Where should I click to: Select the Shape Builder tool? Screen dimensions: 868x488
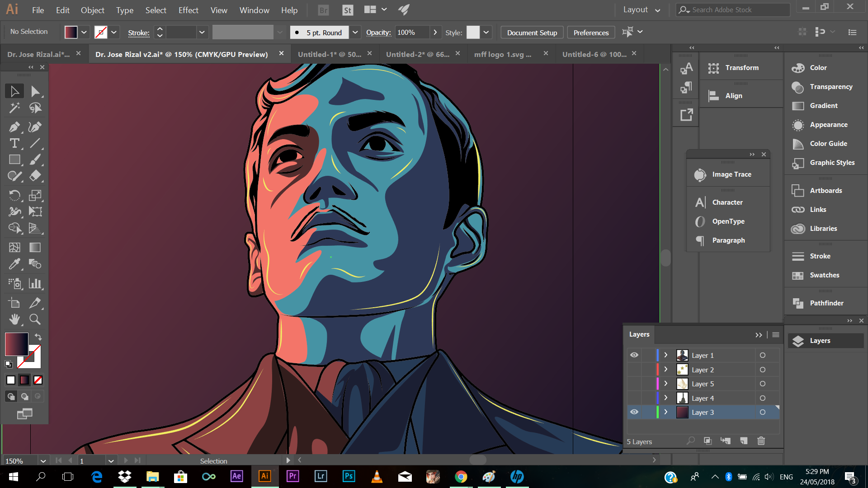click(14, 228)
